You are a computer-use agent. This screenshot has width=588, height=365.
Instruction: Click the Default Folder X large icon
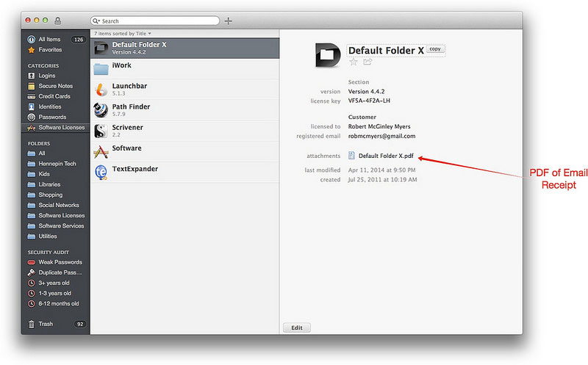[x=328, y=55]
